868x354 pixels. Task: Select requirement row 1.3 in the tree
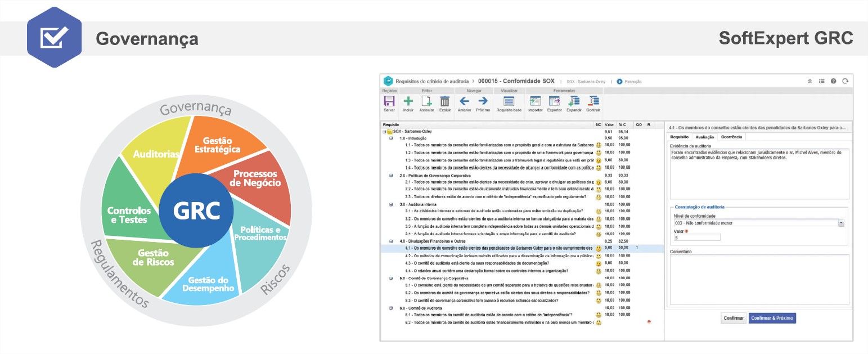click(499, 160)
